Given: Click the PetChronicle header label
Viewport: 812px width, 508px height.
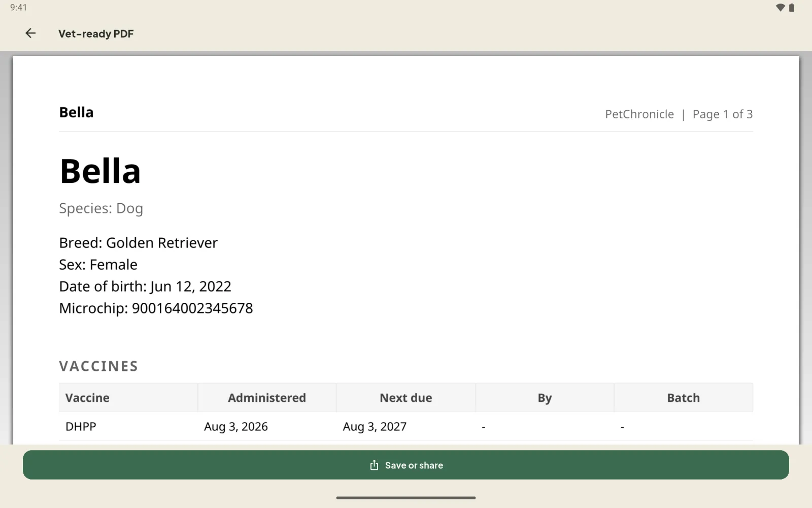Looking at the screenshot, I should coord(639,114).
